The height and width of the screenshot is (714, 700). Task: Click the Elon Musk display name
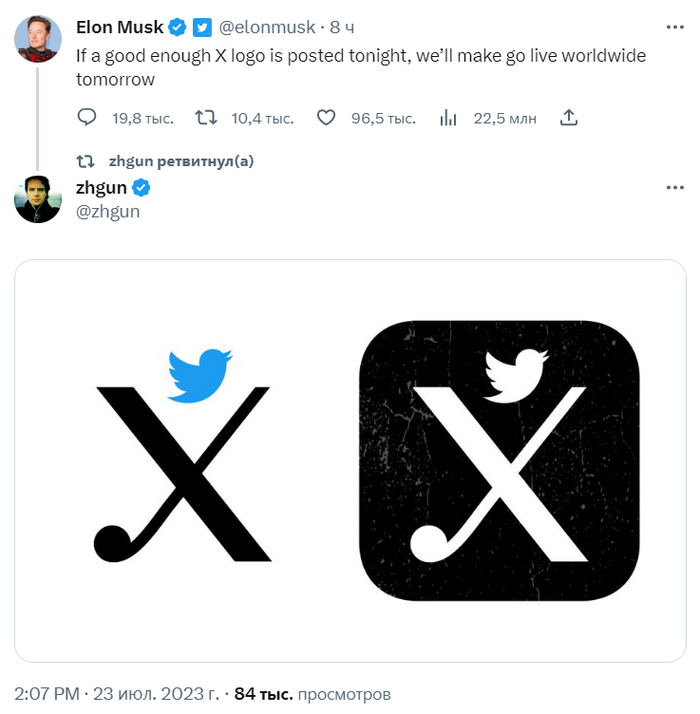coord(119,27)
